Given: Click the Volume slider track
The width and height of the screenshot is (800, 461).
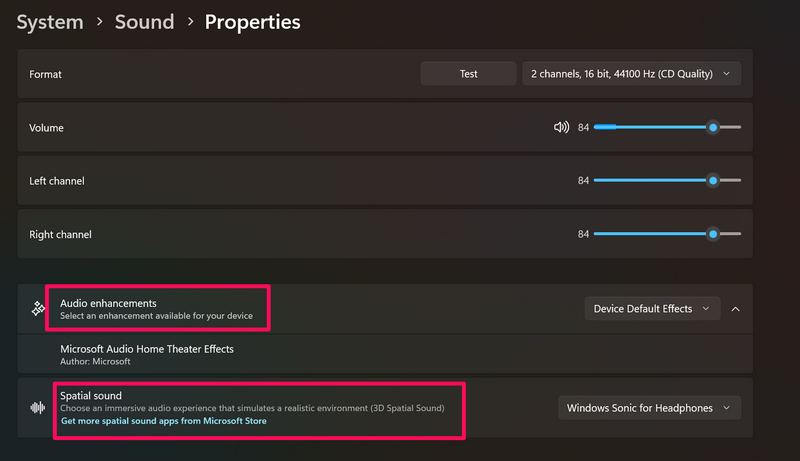Looking at the screenshot, I should pos(650,127).
